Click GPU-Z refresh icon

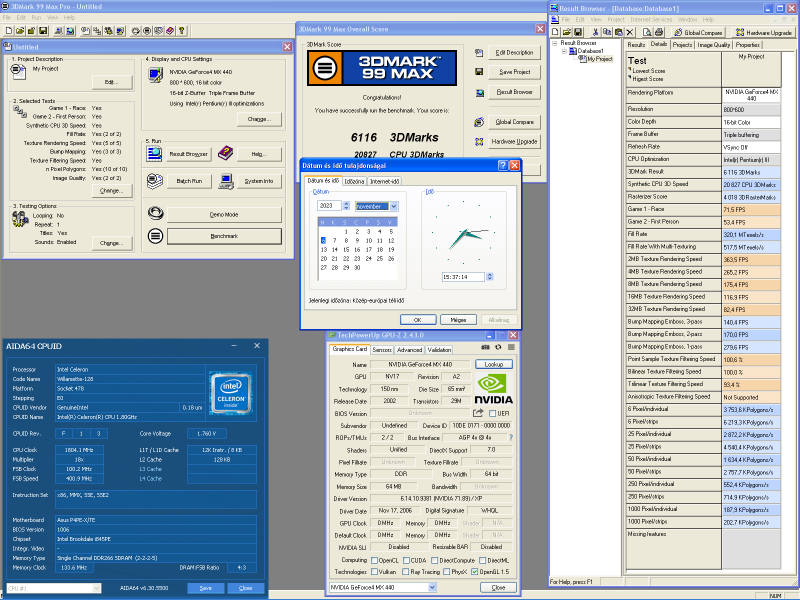click(498, 347)
